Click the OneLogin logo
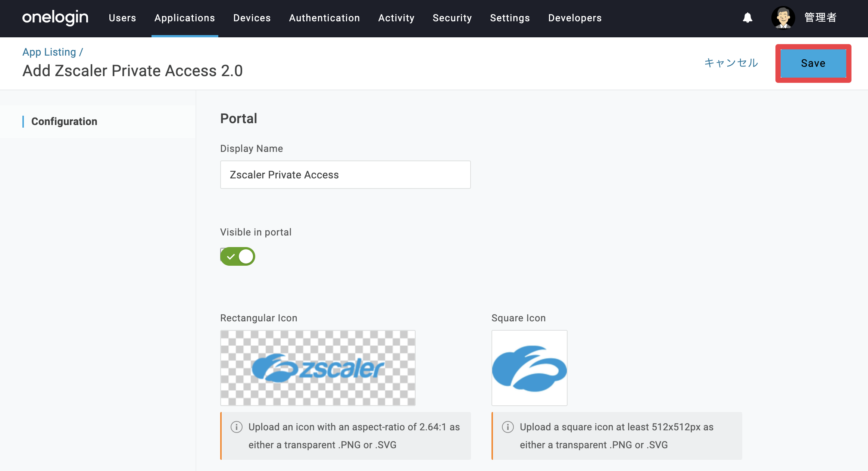868x471 pixels. point(55,18)
